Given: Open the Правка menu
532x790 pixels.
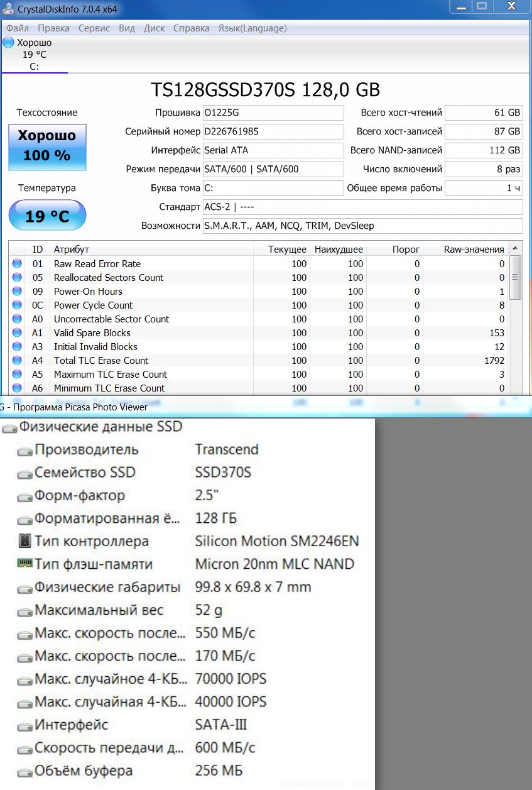Looking at the screenshot, I should point(53,28).
